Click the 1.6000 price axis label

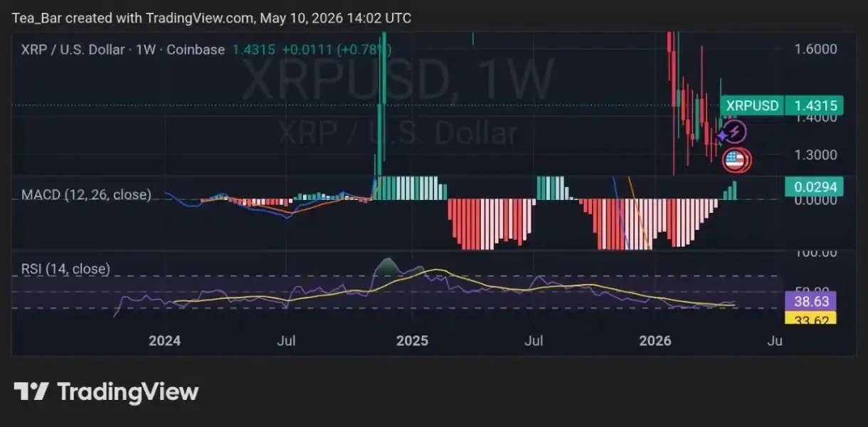pyautogui.click(x=815, y=50)
